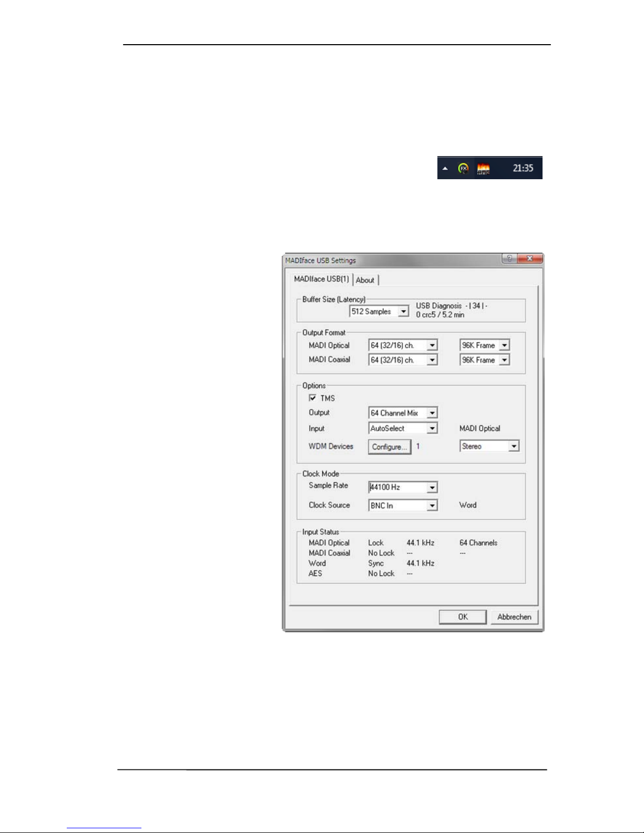Click the '0 crc5 / 5.2 min' text
644x833 pixels.
click(440, 315)
